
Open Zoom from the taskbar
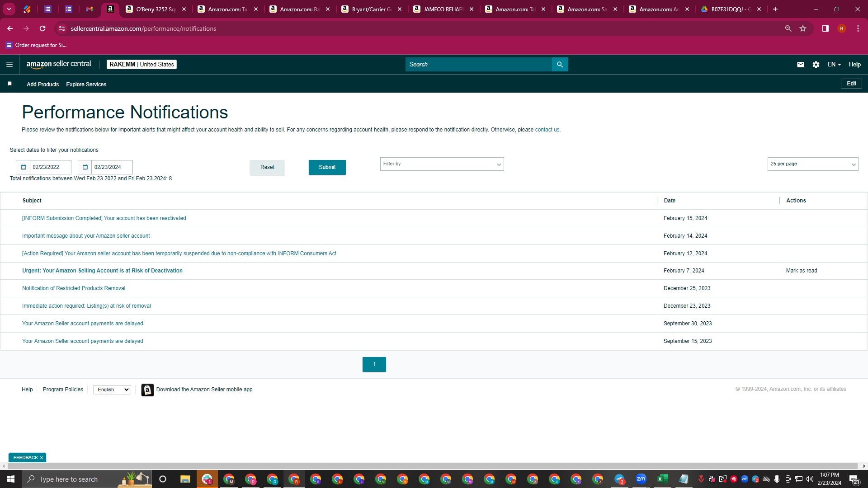[641, 479]
